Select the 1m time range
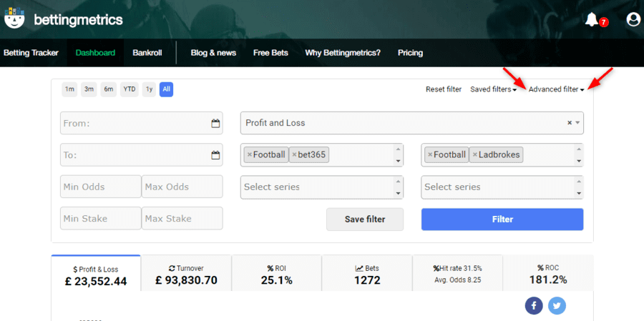This screenshot has height=321, width=644. point(69,89)
